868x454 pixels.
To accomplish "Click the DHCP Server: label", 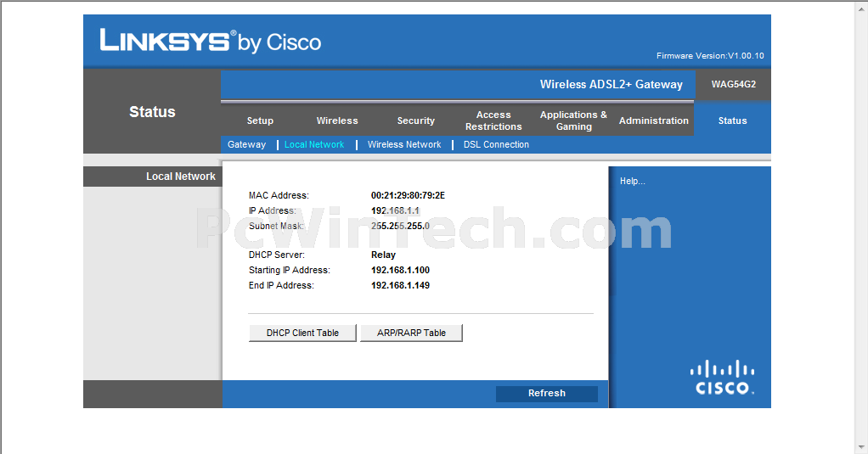I will (x=276, y=255).
